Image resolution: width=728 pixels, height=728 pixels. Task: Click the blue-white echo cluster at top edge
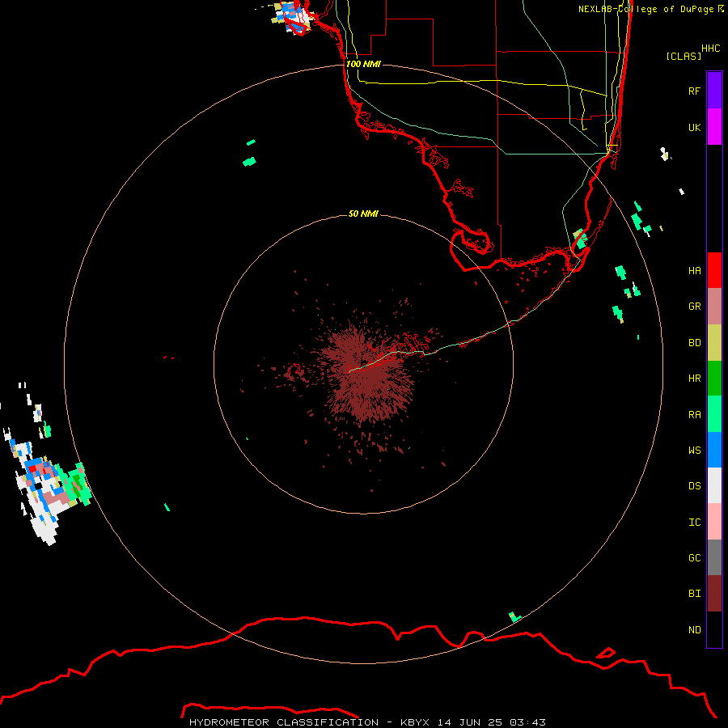pos(294,16)
